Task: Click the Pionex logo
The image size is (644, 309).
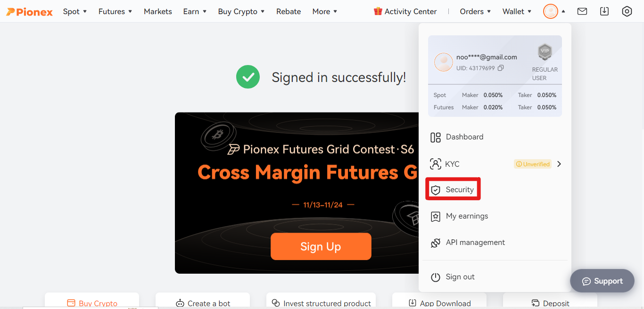Action: [29, 12]
